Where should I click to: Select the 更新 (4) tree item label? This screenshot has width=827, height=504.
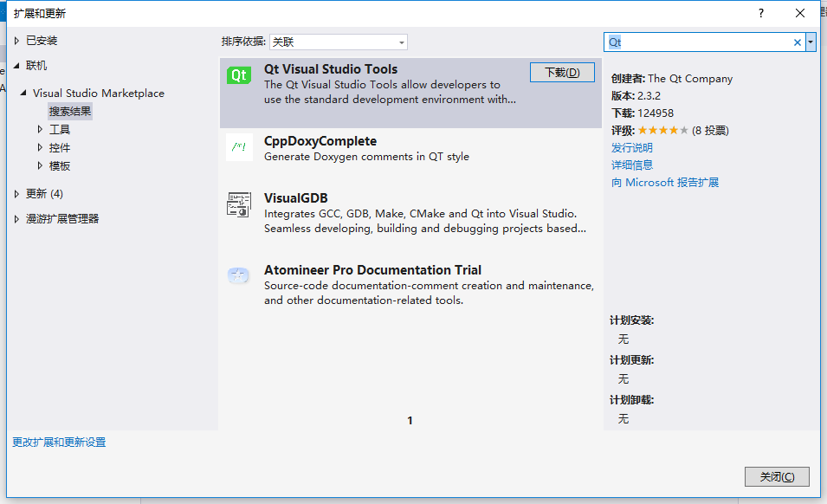click(44, 194)
